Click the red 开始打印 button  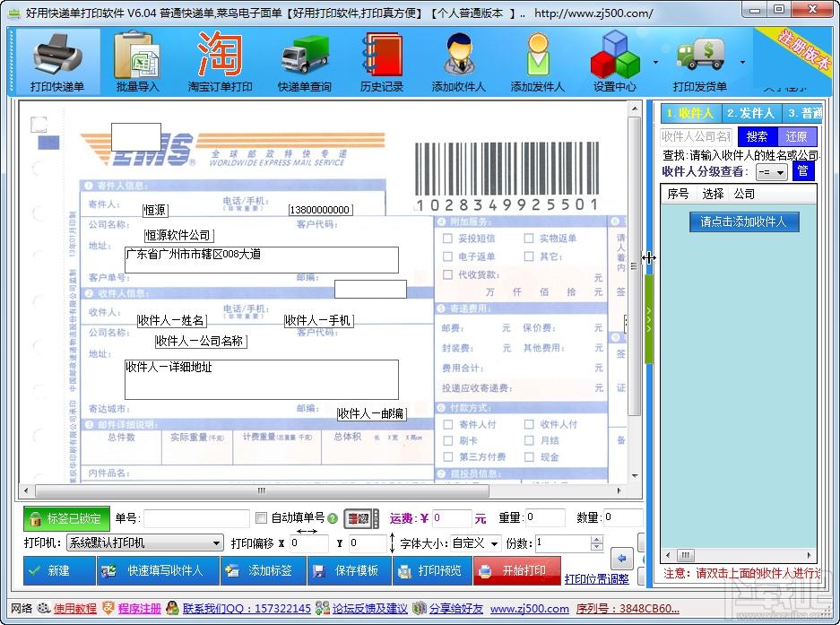click(516, 570)
